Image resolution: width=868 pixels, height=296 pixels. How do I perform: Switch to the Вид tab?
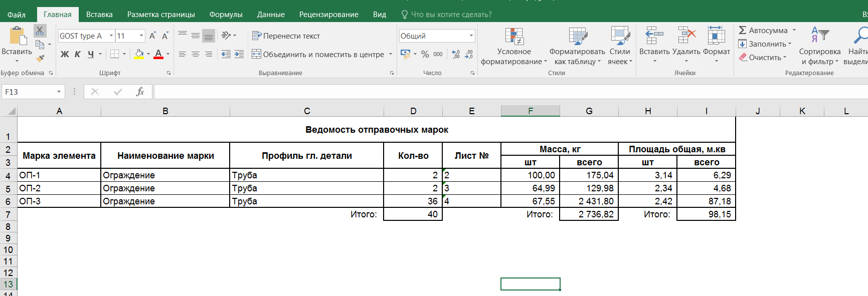click(x=380, y=15)
